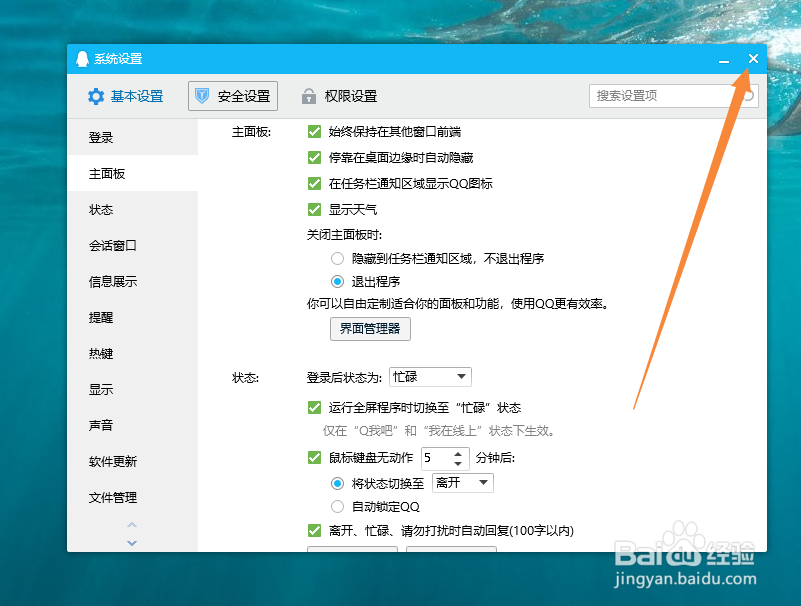This screenshot has width=801, height=606.
Task: Click the padlock icon beside 权限设置
Action: tap(309, 96)
